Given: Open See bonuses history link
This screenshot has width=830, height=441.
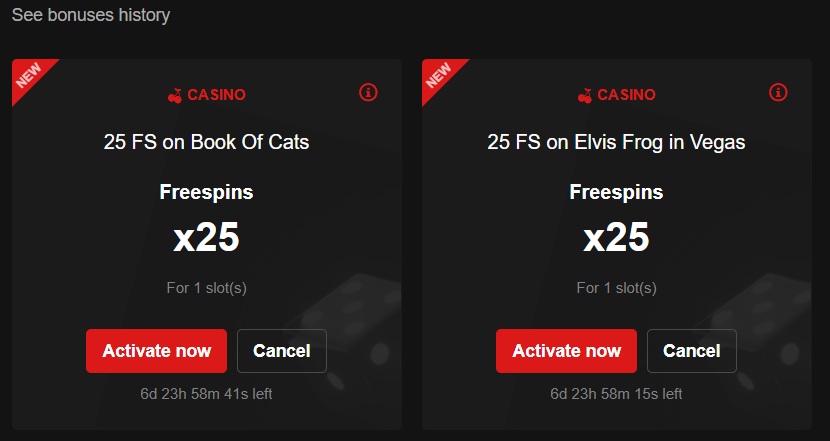Looking at the screenshot, I should point(91,15).
